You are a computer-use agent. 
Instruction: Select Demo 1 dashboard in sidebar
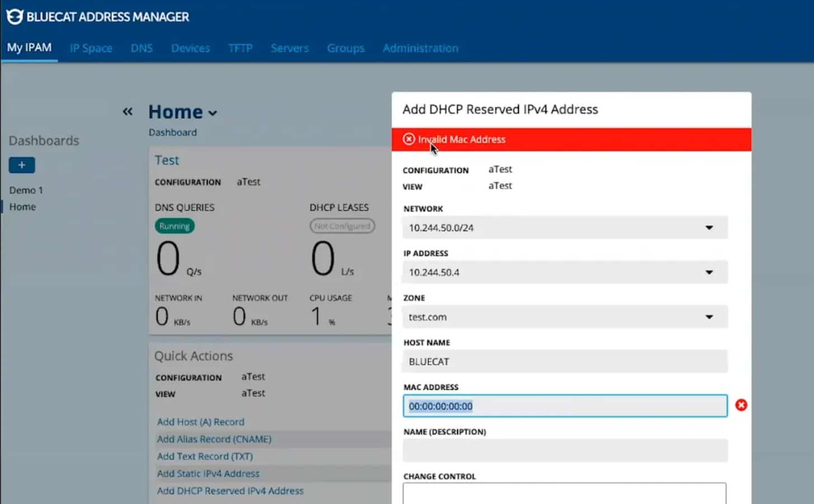click(x=26, y=190)
